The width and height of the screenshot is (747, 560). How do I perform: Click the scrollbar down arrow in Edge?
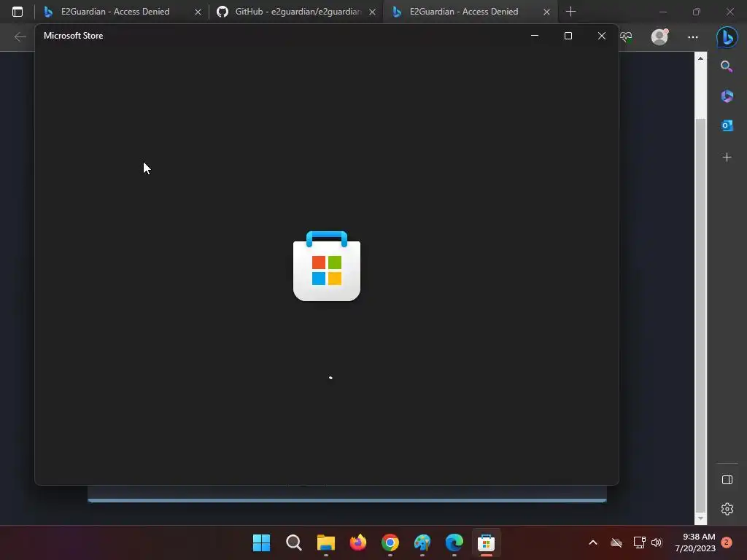pyautogui.click(x=700, y=518)
